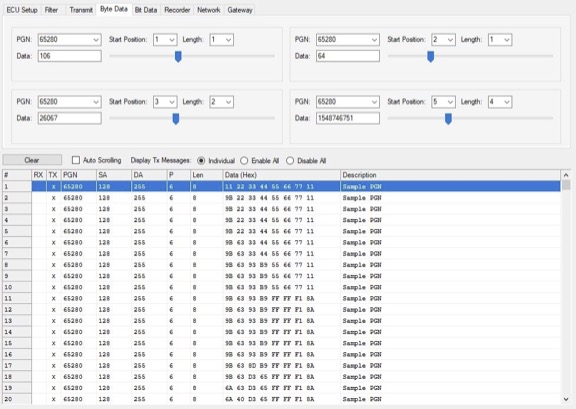
Task: Switch to the Gateway tab
Action: [240, 10]
